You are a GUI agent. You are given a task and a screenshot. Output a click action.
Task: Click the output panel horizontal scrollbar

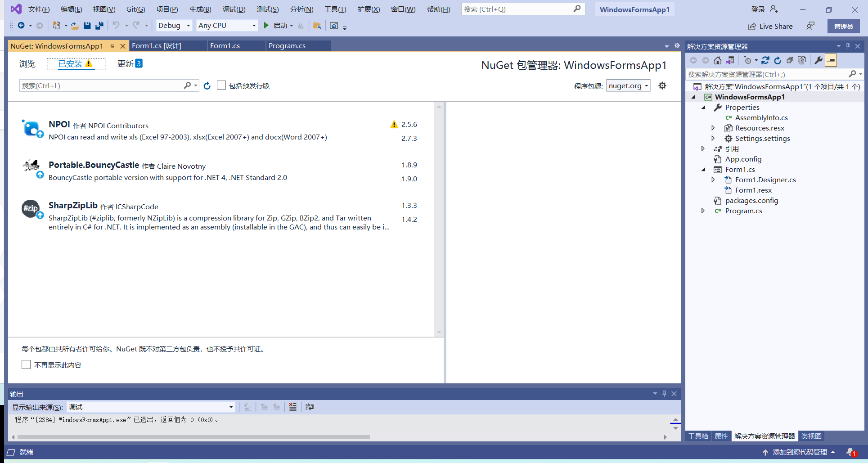pos(193,437)
